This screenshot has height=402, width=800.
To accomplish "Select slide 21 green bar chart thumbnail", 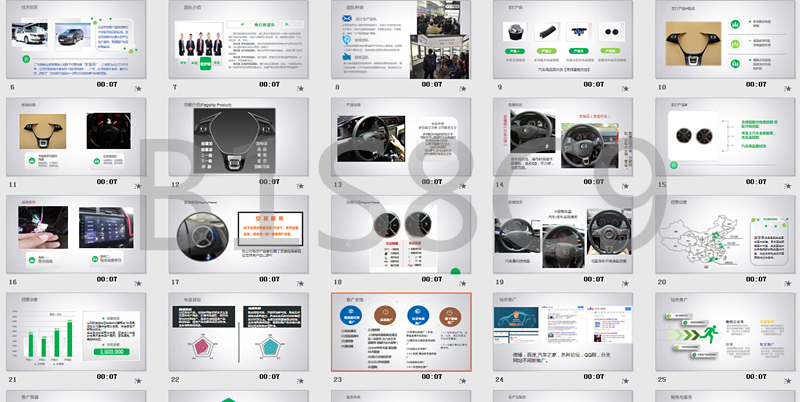I will point(76,332).
